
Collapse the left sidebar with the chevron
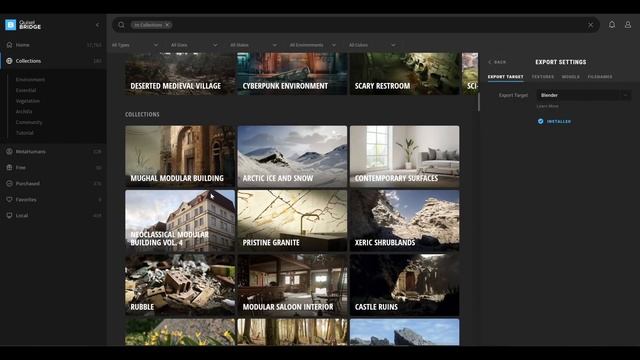[x=97, y=25]
